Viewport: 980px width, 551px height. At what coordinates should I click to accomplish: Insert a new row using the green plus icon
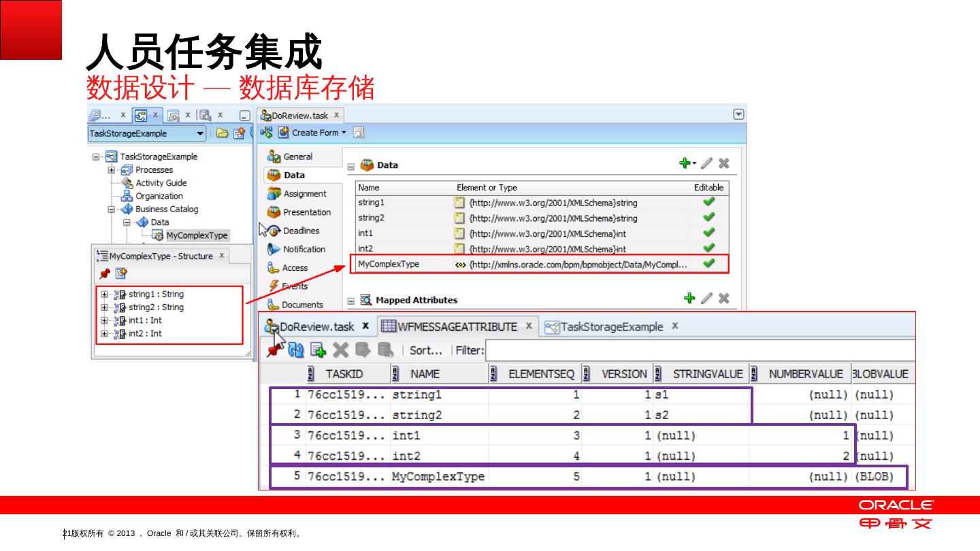tap(318, 350)
